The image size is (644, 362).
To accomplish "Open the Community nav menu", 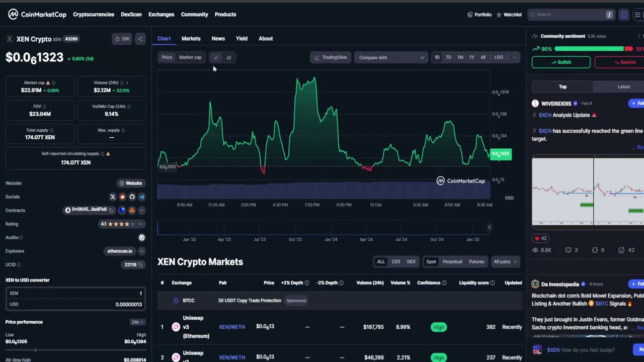I will [x=195, y=15].
